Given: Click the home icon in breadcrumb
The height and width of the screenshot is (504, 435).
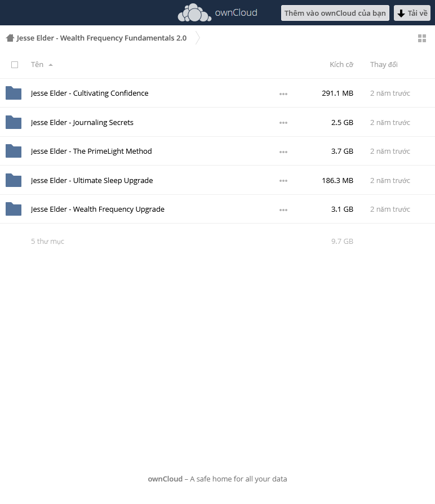Looking at the screenshot, I should (x=10, y=38).
